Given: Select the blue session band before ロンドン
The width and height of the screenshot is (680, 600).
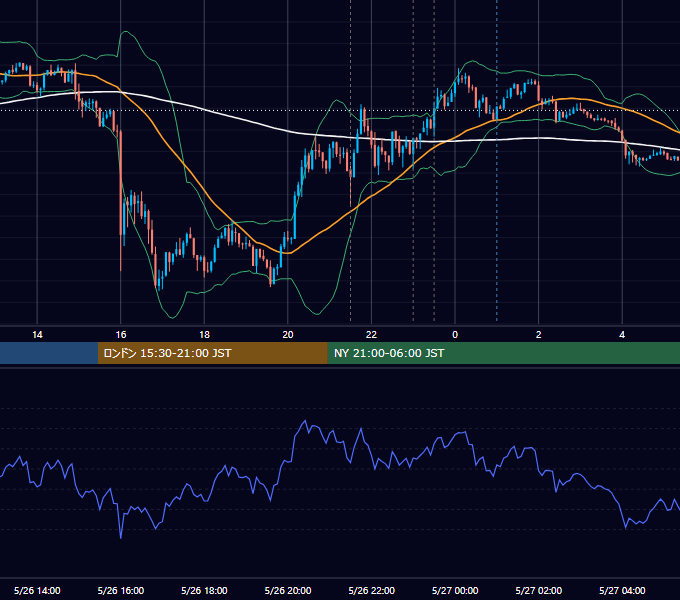Looking at the screenshot, I should pyautogui.click(x=49, y=353).
